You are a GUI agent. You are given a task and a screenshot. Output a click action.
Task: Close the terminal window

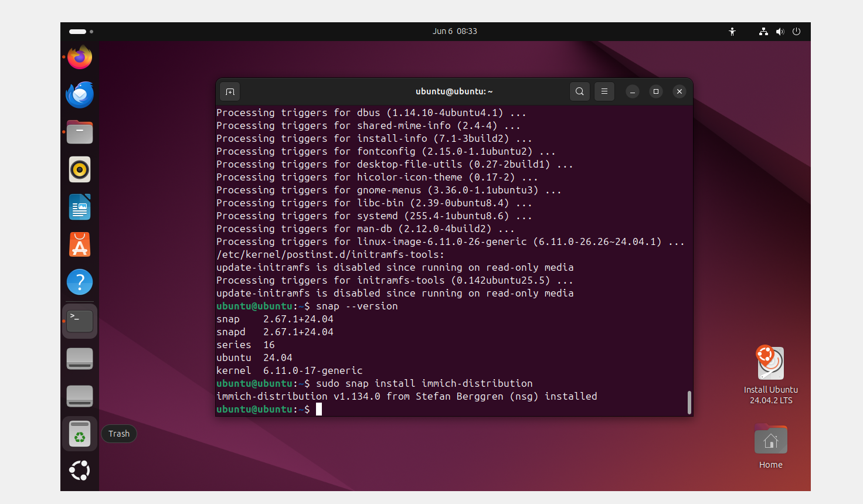point(679,91)
